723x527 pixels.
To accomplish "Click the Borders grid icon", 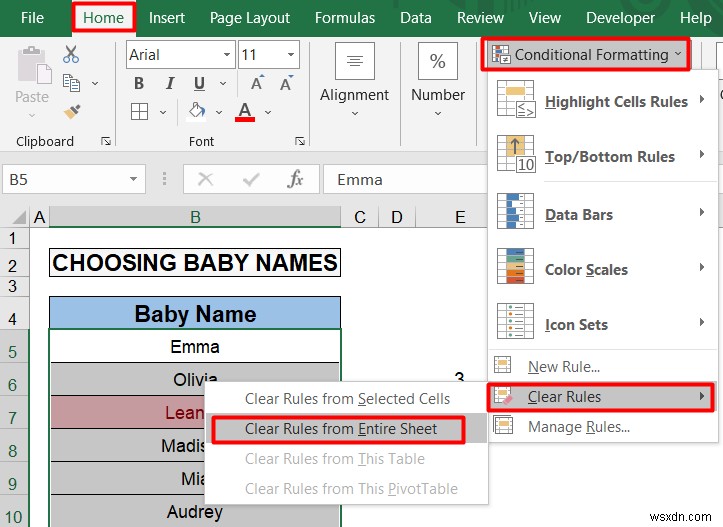I will 139,112.
